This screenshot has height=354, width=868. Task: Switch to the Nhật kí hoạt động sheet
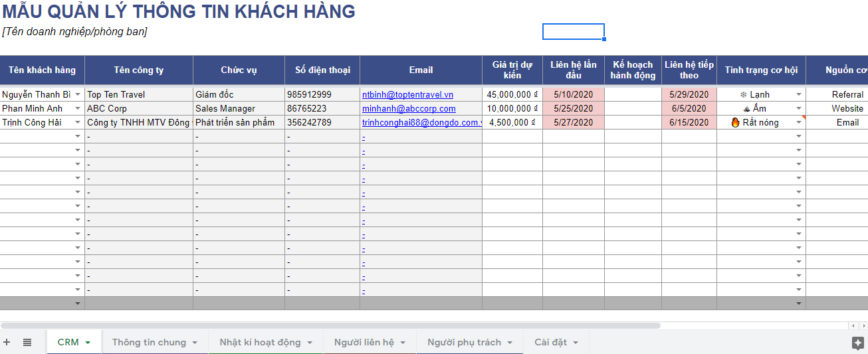tap(260, 342)
